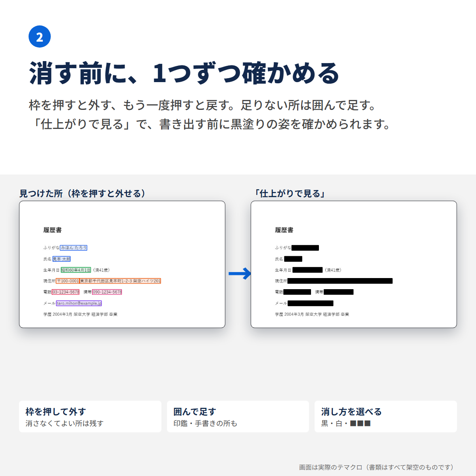Click the footer note 画面は実際のテマクロ
The image size is (476, 476).
[x=376, y=467]
